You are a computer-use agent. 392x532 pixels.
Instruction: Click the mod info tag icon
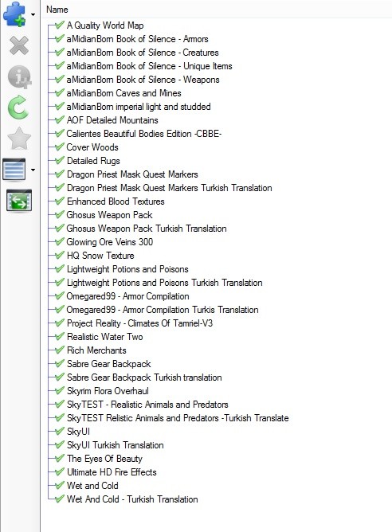coord(20,76)
